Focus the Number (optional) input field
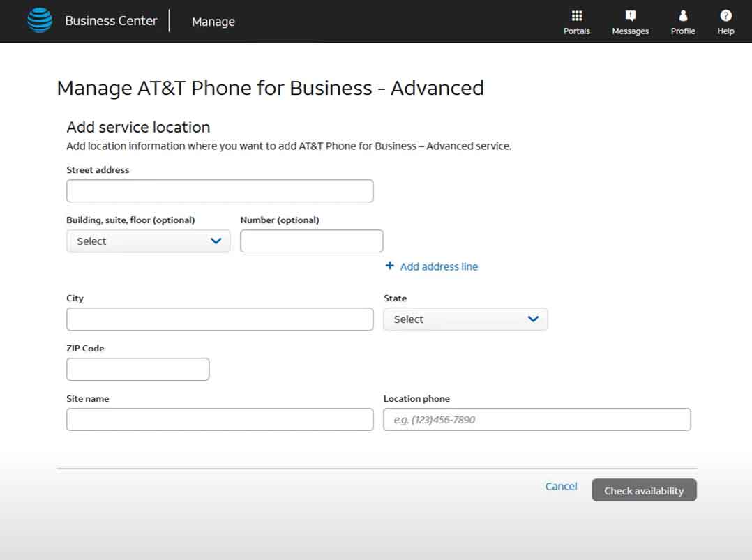752x560 pixels. point(312,241)
